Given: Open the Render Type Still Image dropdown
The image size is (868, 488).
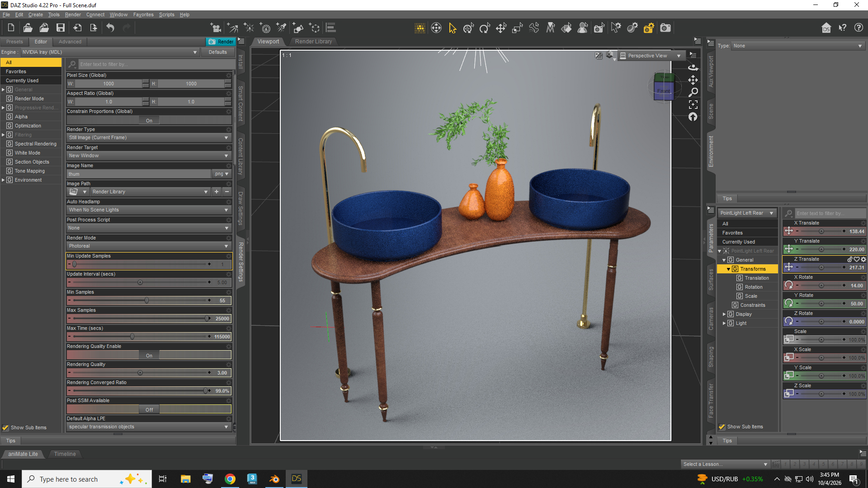Looking at the screenshot, I should click(149, 138).
